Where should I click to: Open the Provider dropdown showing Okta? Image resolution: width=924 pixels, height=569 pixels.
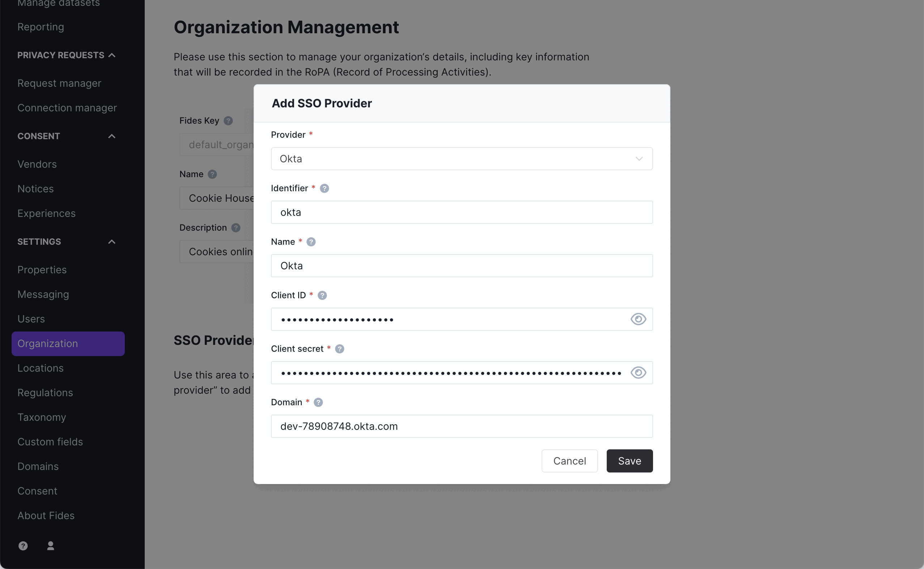(462, 159)
